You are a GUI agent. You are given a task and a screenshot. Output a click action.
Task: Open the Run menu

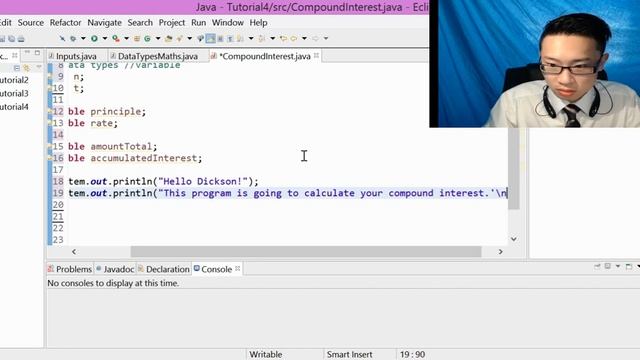pyautogui.click(x=198, y=22)
